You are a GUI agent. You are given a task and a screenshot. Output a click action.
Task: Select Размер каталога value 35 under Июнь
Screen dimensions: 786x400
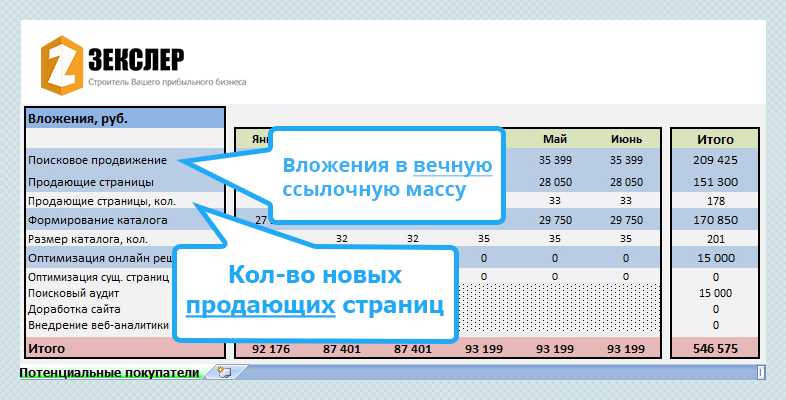point(626,239)
